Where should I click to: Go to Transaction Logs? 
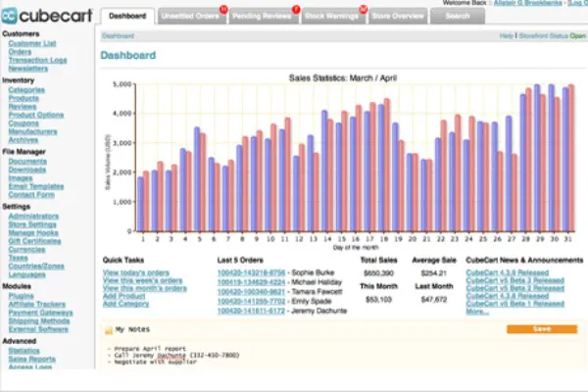(x=35, y=61)
